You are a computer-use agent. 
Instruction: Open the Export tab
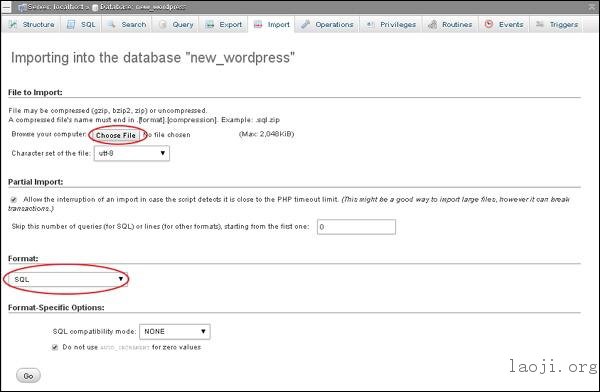[x=223, y=24]
